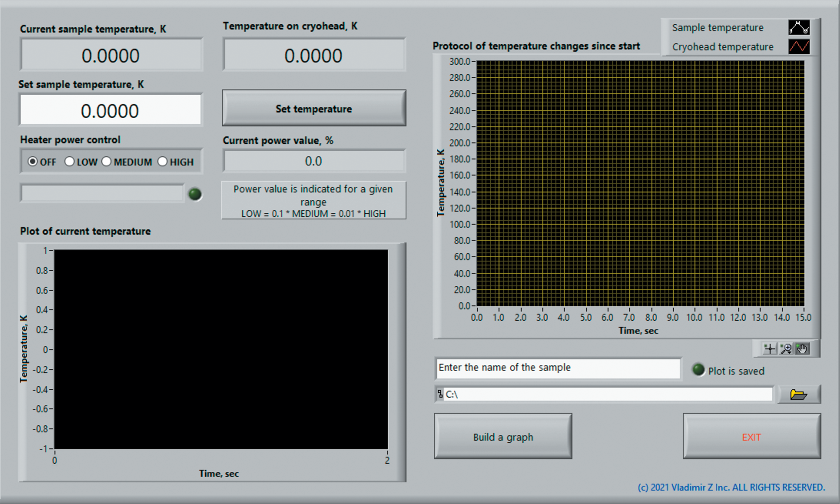Select the pan hand tool in graph palette
Screen dimensions: 840x504
803,348
